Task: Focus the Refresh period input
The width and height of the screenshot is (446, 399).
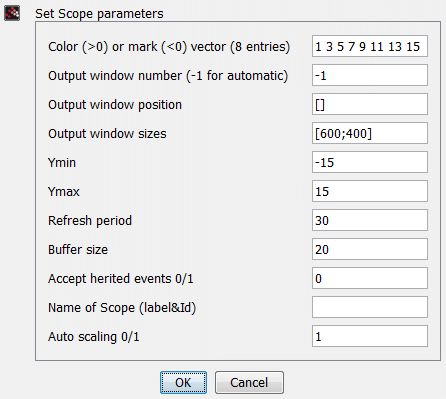Action: click(x=370, y=220)
